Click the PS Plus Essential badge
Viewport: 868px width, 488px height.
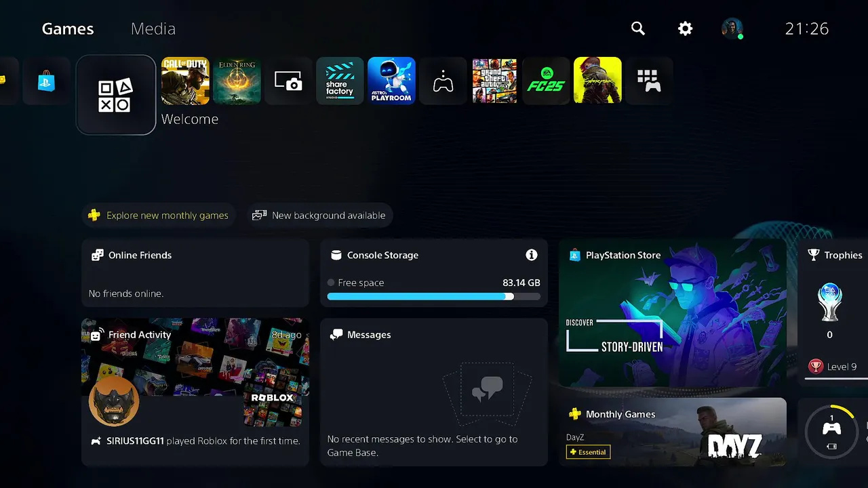pos(588,452)
